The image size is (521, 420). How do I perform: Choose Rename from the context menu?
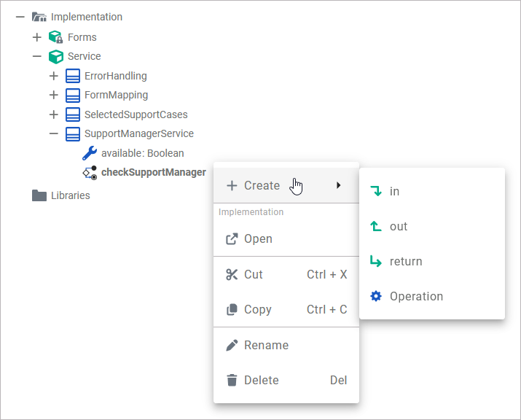[x=266, y=345]
